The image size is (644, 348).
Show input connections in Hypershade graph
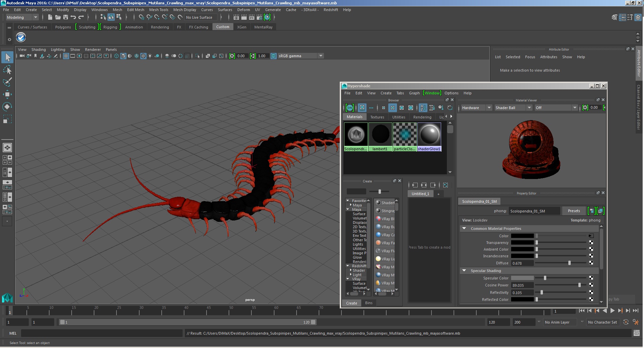coord(415,185)
